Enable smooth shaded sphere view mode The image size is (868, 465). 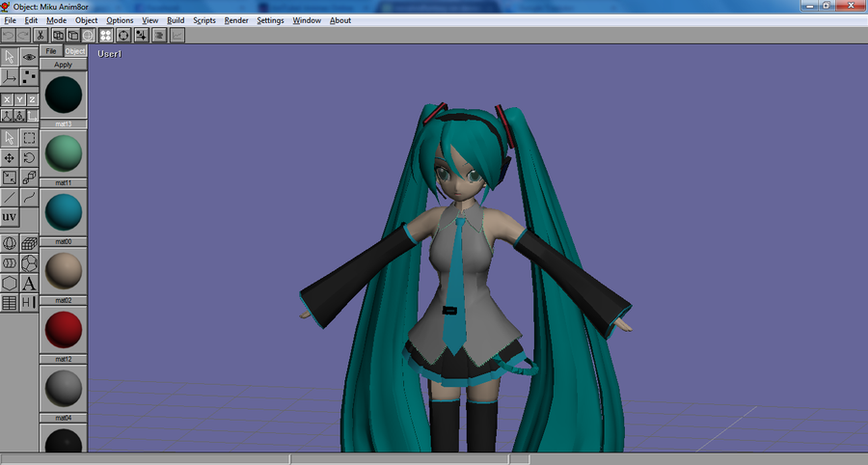point(88,36)
